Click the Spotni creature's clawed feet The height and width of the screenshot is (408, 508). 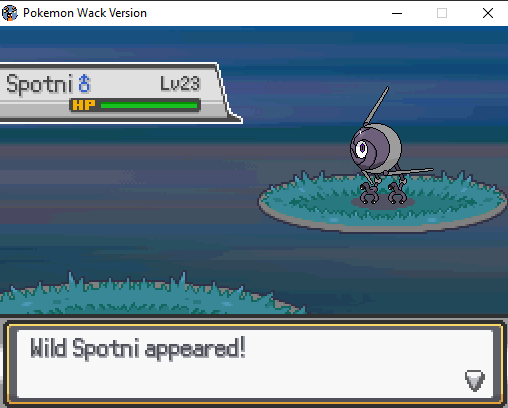click(383, 193)
